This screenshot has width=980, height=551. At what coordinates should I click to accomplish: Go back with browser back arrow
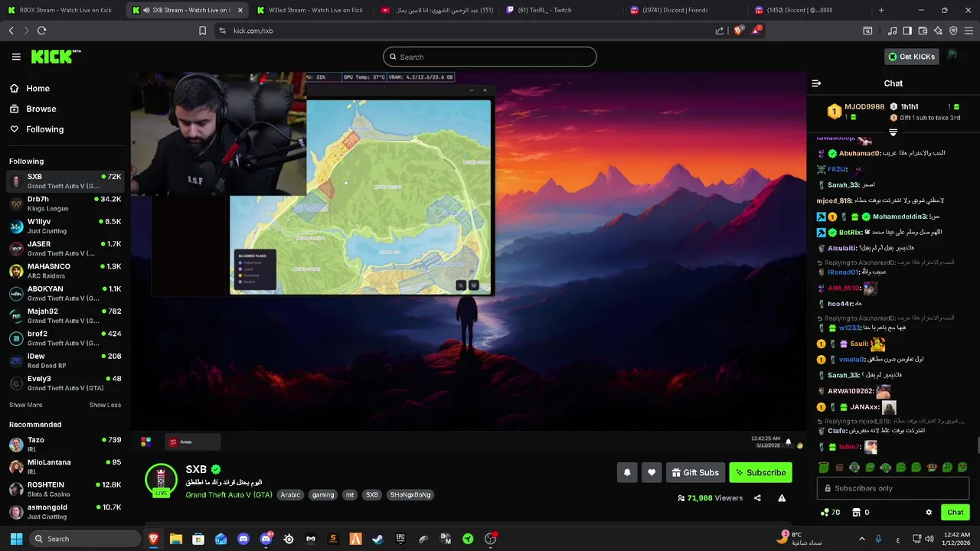coord(11,31)
